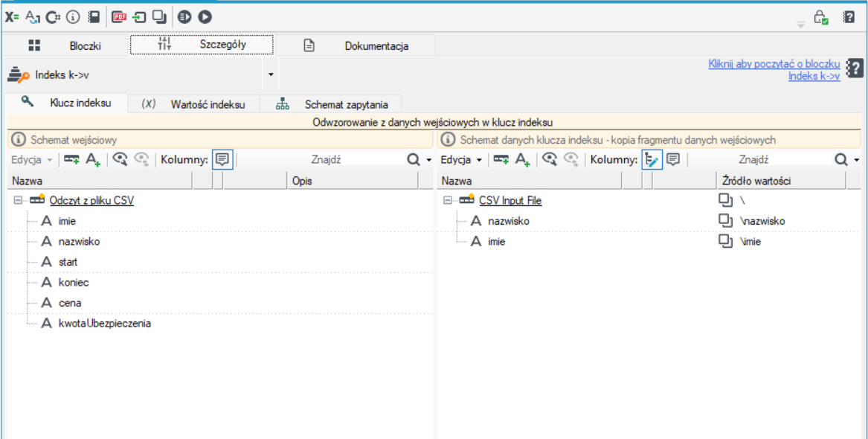The height and width of the screenshot is (439, 868).
Task: Open search options arrow in key schema toolbar
Action: click(x=857, y=161)
